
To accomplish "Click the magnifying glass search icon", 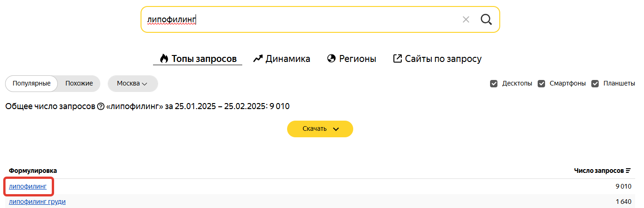I will tap(486, 19).
